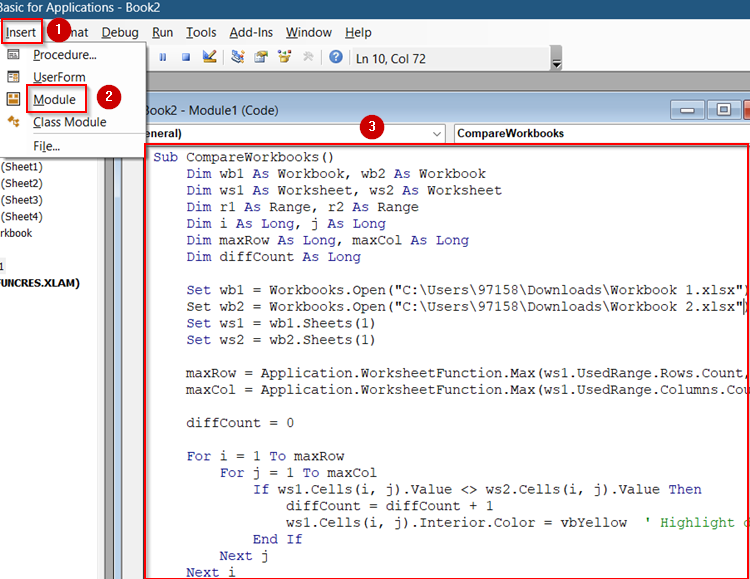This screenshot has height=579, width=750.
Task: Open the Project Explorer toolbar icon
Action: click(238, 57)
